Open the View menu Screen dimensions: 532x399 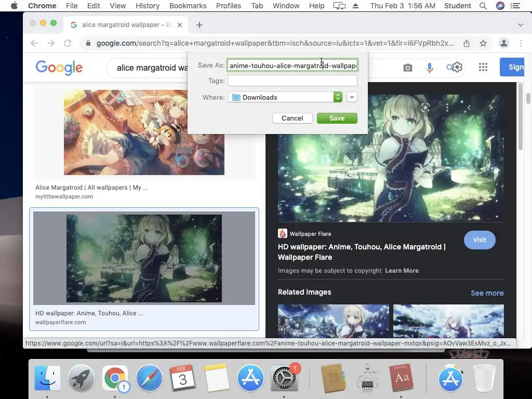point(118,6)
